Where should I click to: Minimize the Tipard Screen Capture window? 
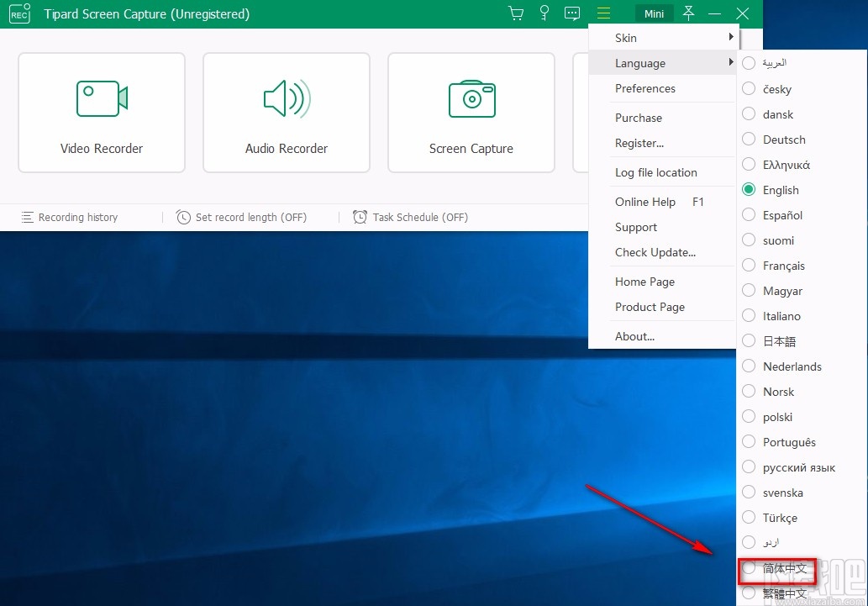715,13
